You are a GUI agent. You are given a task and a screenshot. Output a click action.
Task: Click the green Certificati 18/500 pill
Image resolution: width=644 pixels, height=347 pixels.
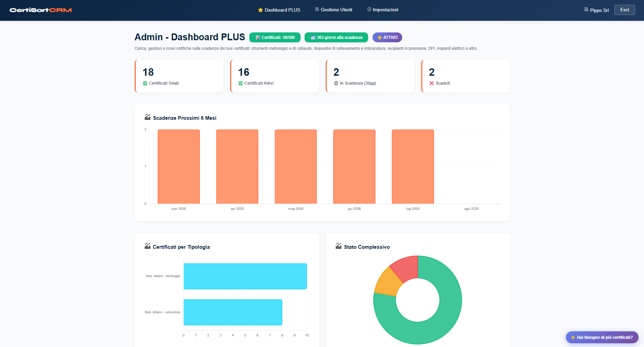tap(275, 37)
